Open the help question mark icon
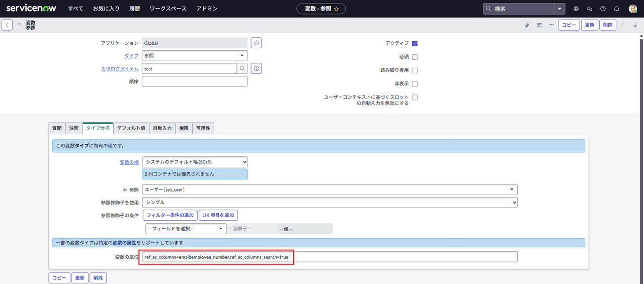 [603, 9]
